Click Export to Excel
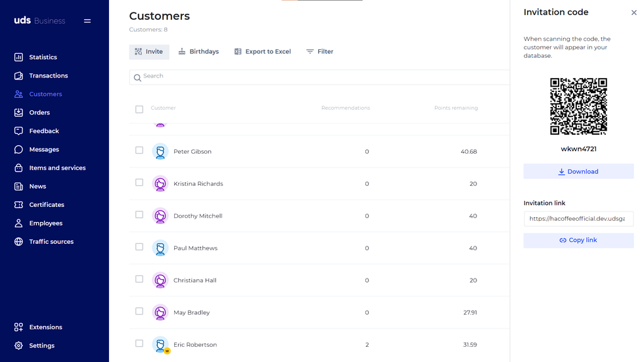The image size is (644, 362). click(263, 52)
